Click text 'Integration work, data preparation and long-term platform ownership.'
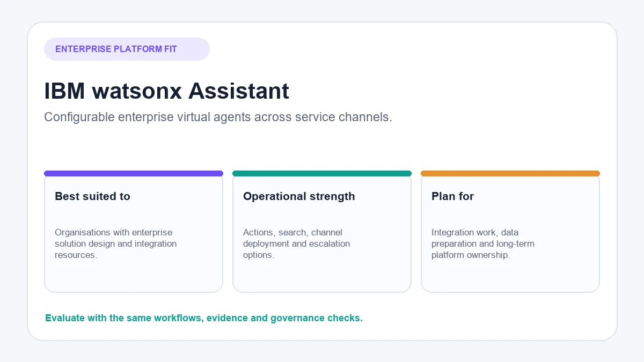The height and width of the screenshot is (362, 644). [483, 243]
